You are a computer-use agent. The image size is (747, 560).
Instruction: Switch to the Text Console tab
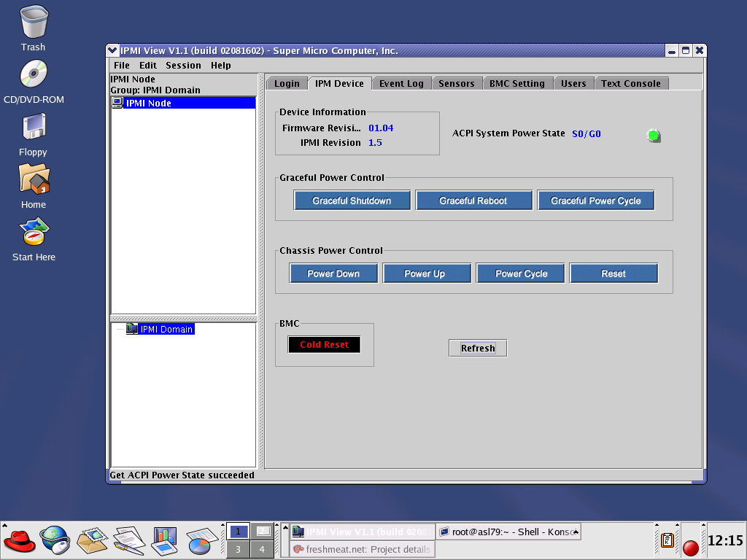(x=631, y=83)
